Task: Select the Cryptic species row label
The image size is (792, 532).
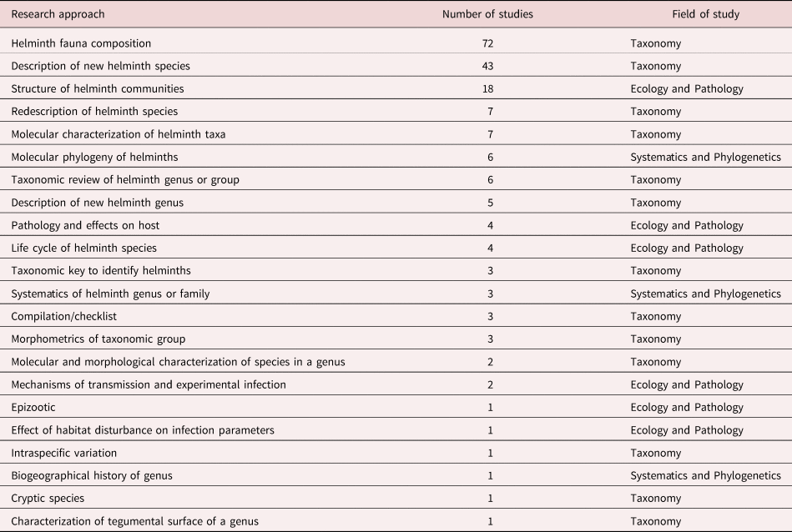Action: (48, 498)
